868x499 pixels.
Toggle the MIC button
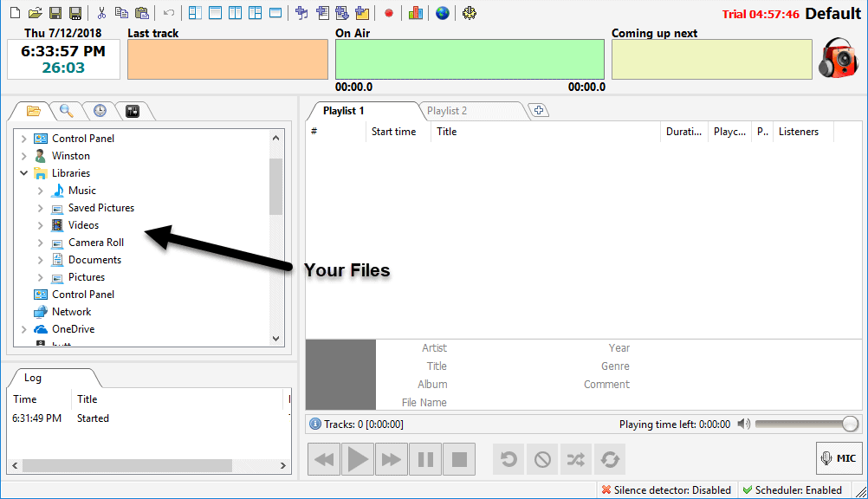coord(839,458)
